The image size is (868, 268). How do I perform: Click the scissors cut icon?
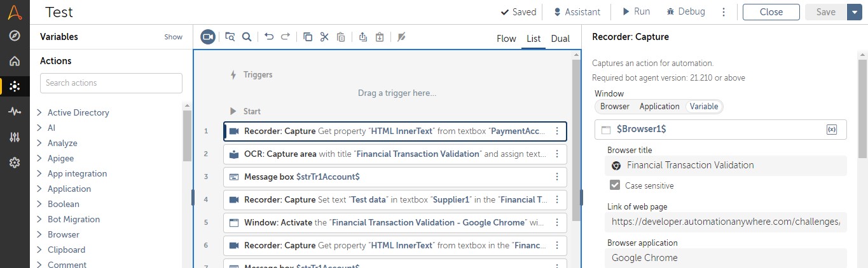click(324, 37)
